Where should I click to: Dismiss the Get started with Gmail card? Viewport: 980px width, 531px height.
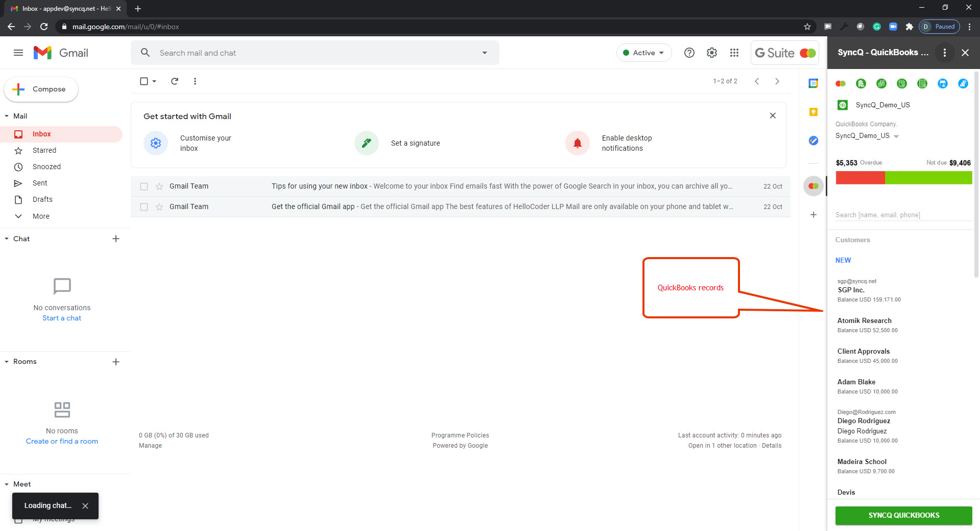pyautogui.click(x=773, y=116)
